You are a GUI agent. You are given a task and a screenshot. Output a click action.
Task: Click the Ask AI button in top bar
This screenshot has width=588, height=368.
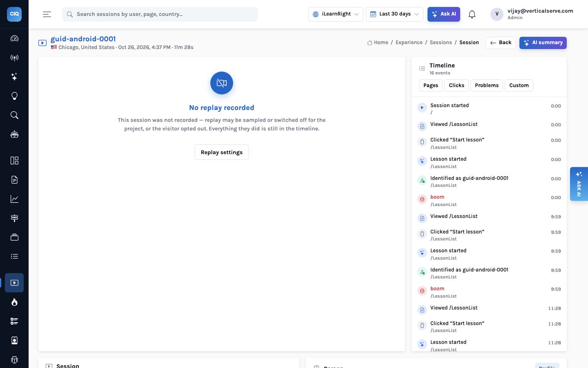[444, 14]
